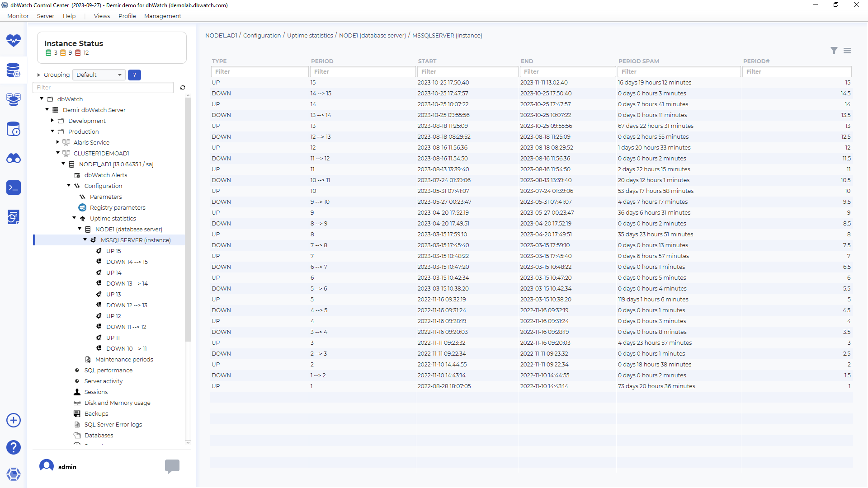Refresh the instance tree

coord(183,88)
